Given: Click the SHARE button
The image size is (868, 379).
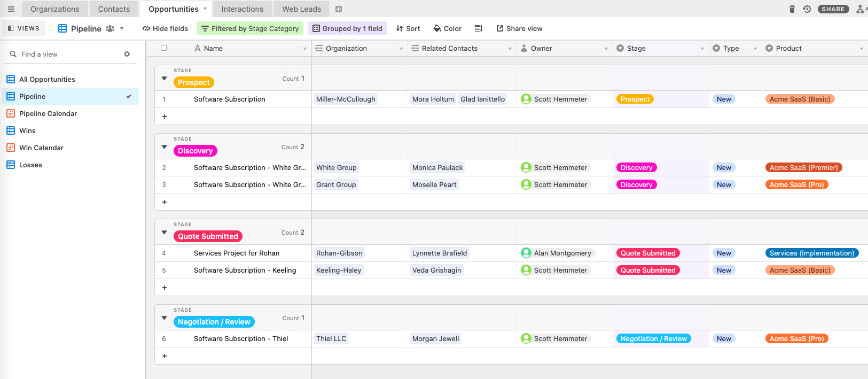Looking at the screenshot, I should click(x=833, y=9).
